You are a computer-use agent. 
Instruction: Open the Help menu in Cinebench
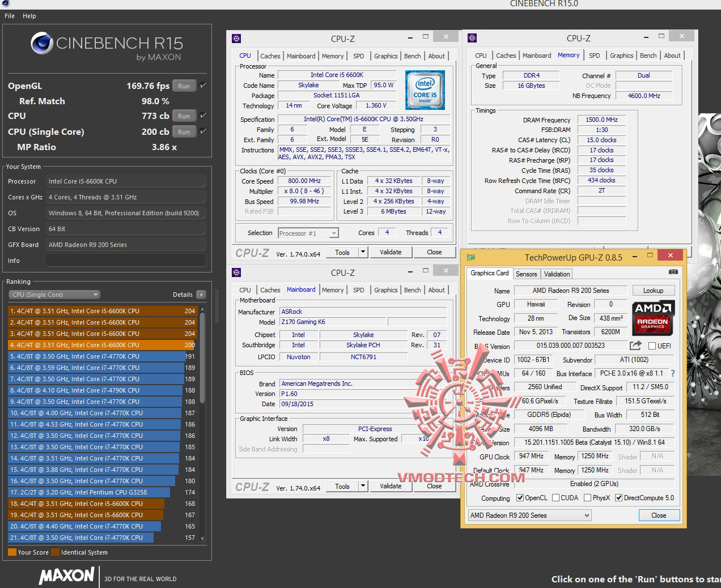(x=29, y=16)
